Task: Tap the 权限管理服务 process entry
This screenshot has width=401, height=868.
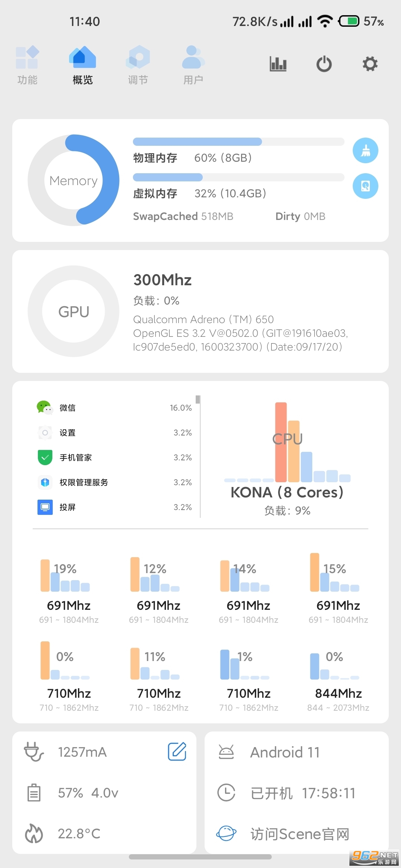Action: tap(84, 482)
